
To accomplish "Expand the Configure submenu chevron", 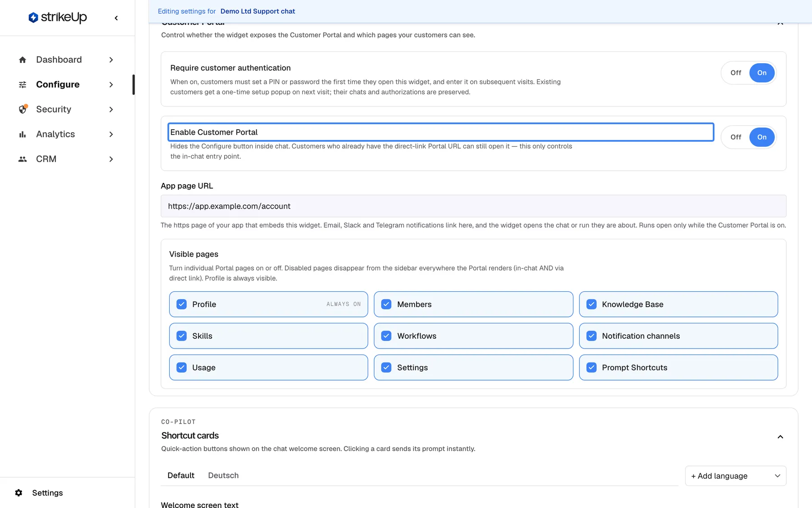I will (x=111, y=84).
